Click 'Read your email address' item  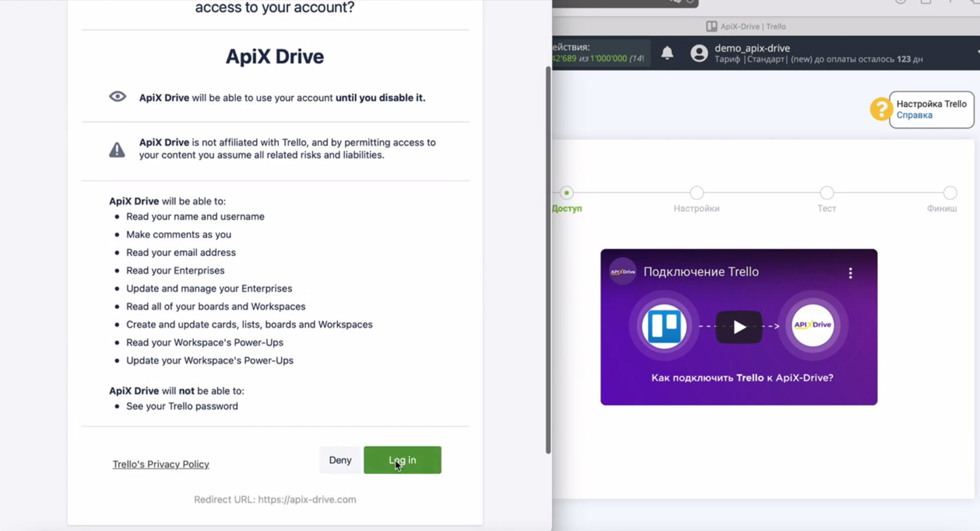[181, 252]
